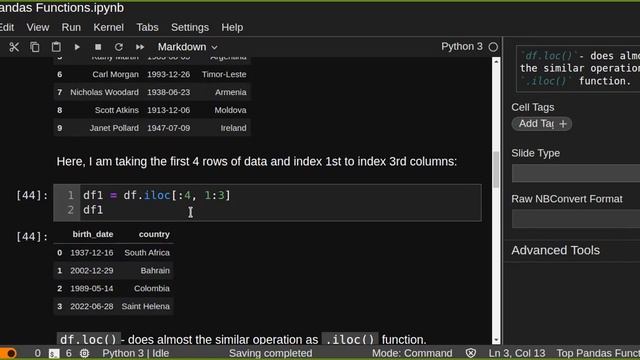Click the kernel status circle indicator
The image size is (640, 360).
click(x=493, y=47)
